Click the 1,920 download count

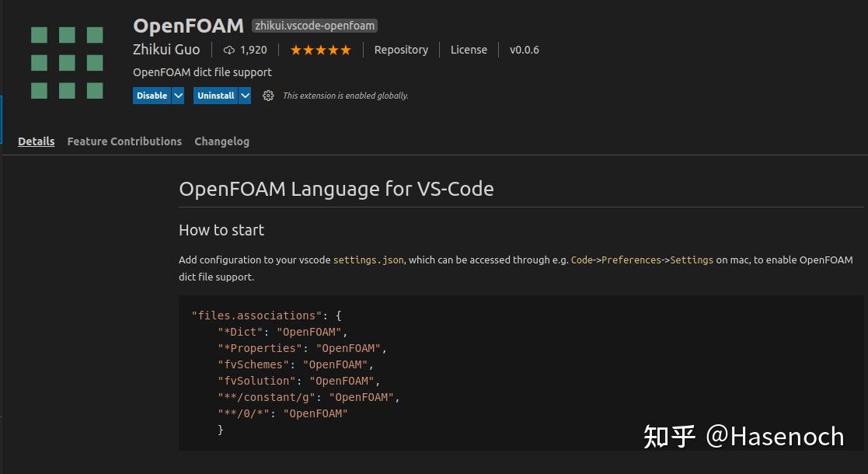pos(253,50)
